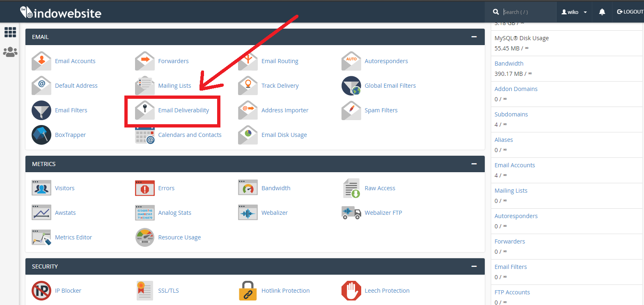
Task: Open the Visitors metrics icon
Action: coord(41,188)
